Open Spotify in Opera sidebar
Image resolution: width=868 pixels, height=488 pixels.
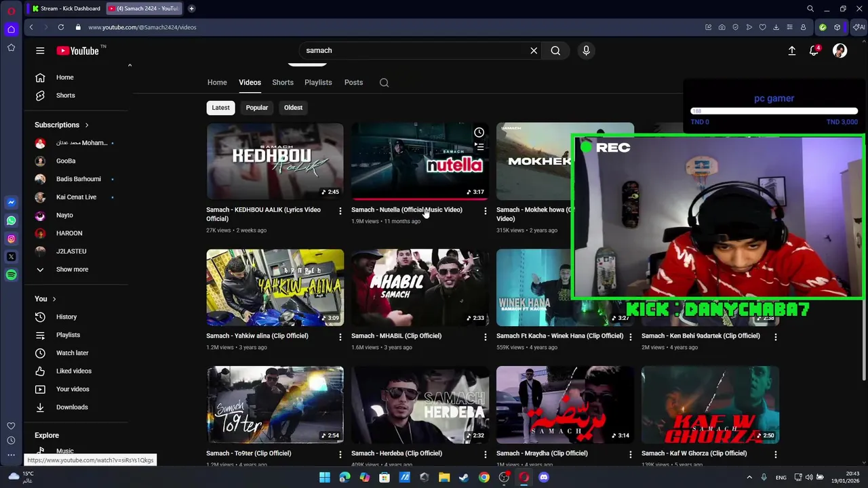(11, 275)
